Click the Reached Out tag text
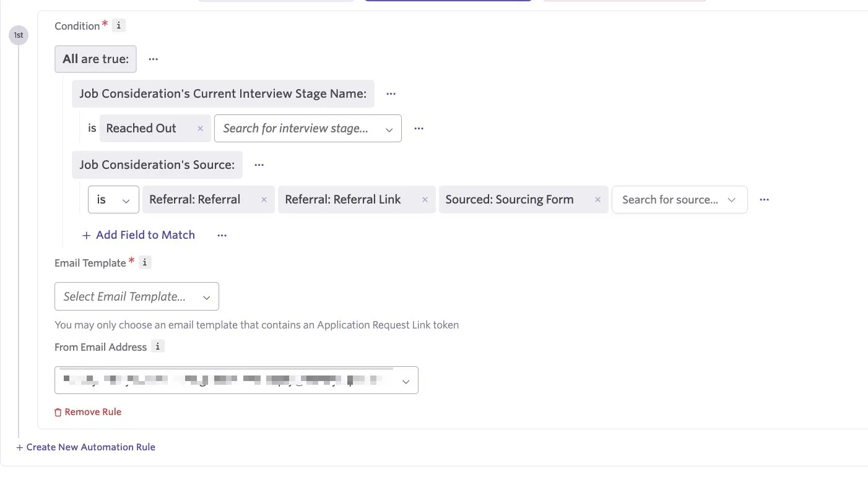 coord(141,128)
